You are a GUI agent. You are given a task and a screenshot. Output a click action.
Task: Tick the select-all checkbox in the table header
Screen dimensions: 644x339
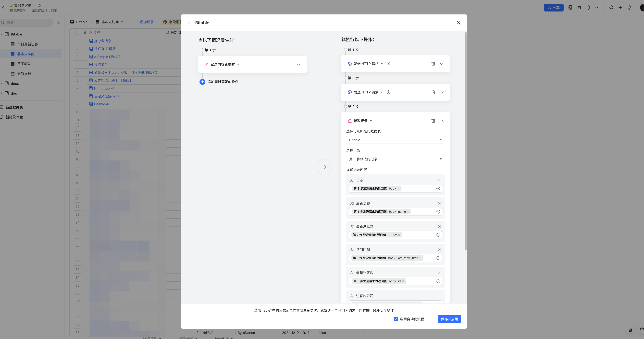[x=77, y=33]
